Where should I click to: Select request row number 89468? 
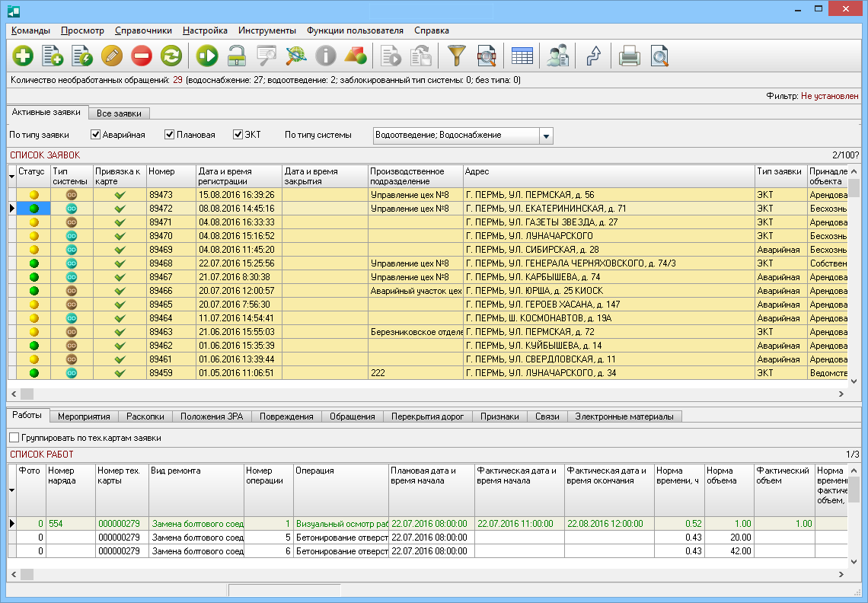[x=161, y=263]
